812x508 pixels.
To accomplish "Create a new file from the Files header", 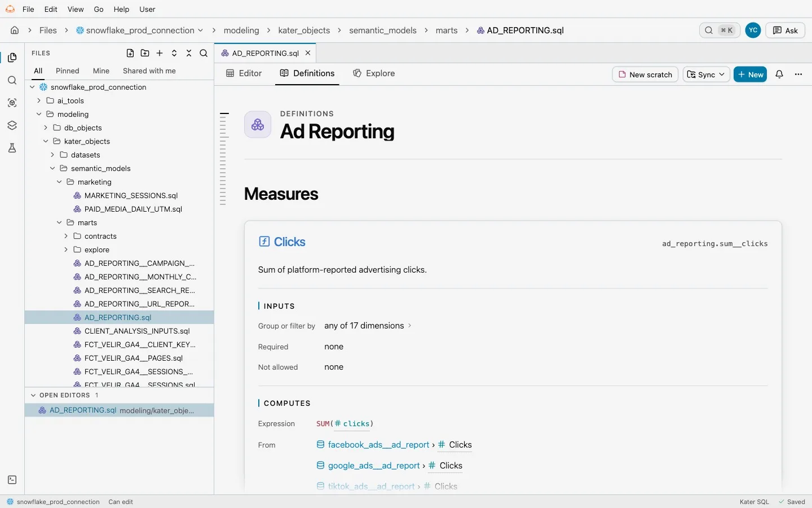I will click(130, 53).
